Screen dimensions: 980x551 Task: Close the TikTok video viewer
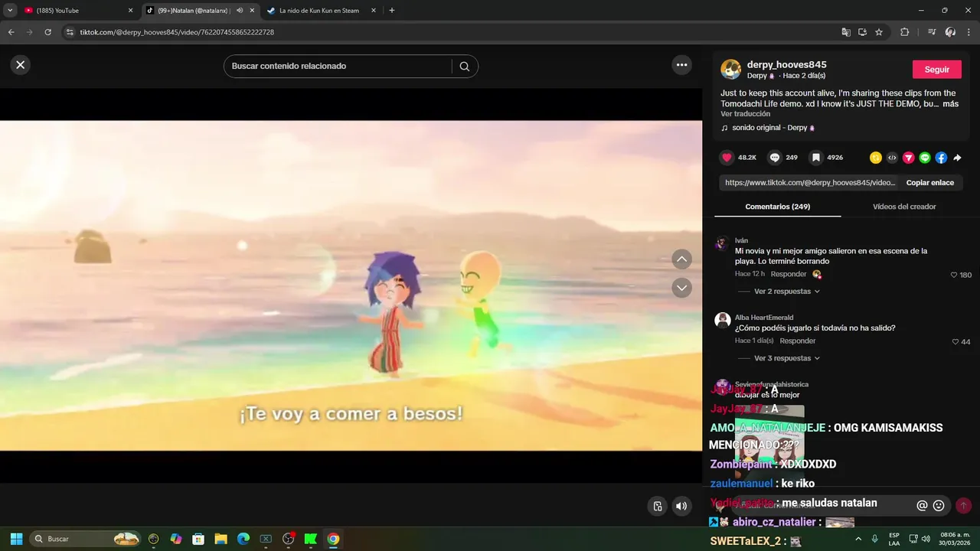coord(21,65)
